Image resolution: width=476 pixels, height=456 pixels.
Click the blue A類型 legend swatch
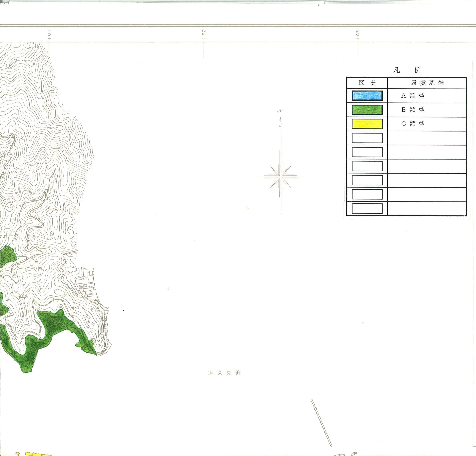click(x=367, y=95)
